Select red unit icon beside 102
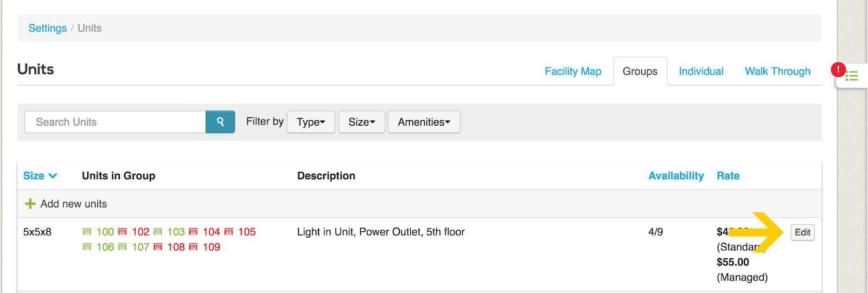The height and width of the screenshot is (293, 868). [123, 232]
